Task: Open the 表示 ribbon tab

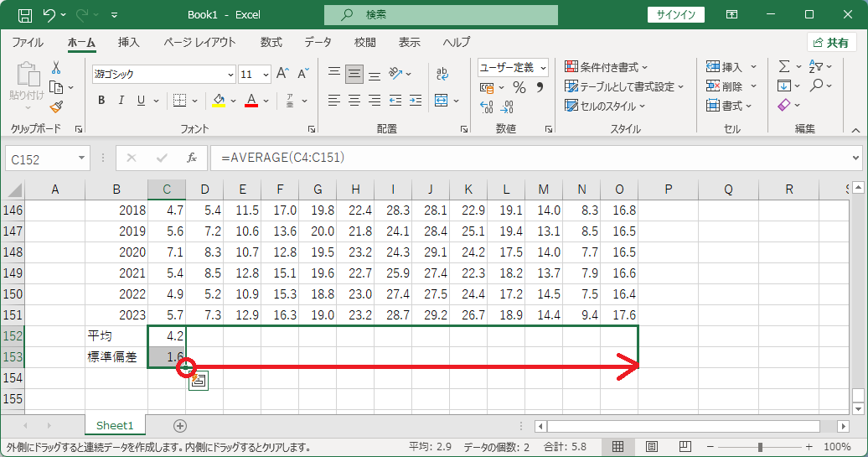Action: click(409, 43)
